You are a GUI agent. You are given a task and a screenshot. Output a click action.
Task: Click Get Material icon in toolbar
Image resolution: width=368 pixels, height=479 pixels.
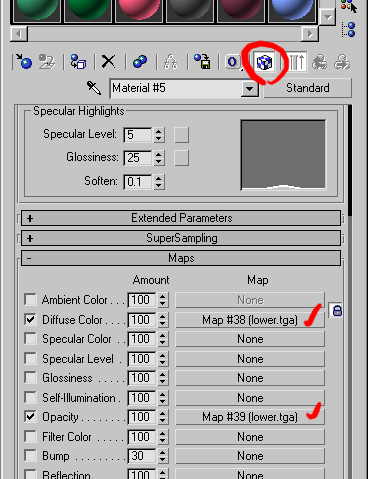click(23, 61)
